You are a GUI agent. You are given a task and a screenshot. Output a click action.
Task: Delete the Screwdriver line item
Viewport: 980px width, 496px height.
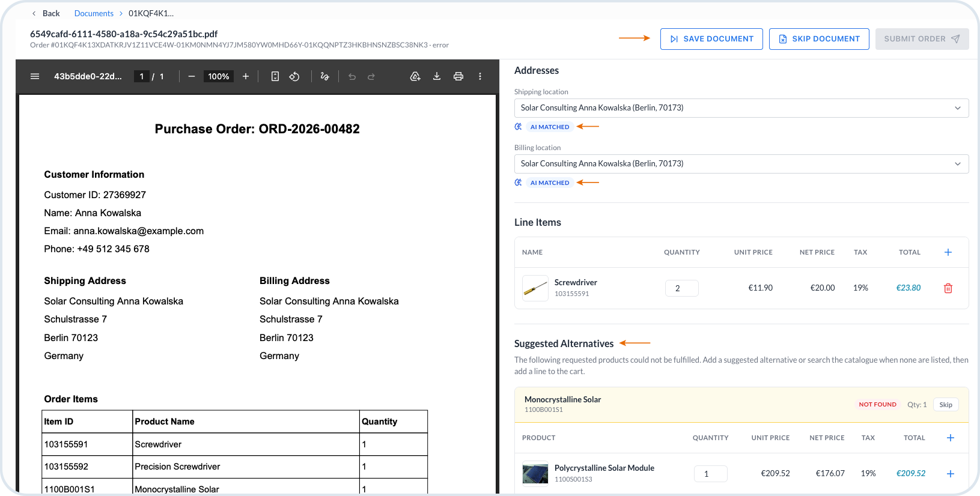point(948,288)
